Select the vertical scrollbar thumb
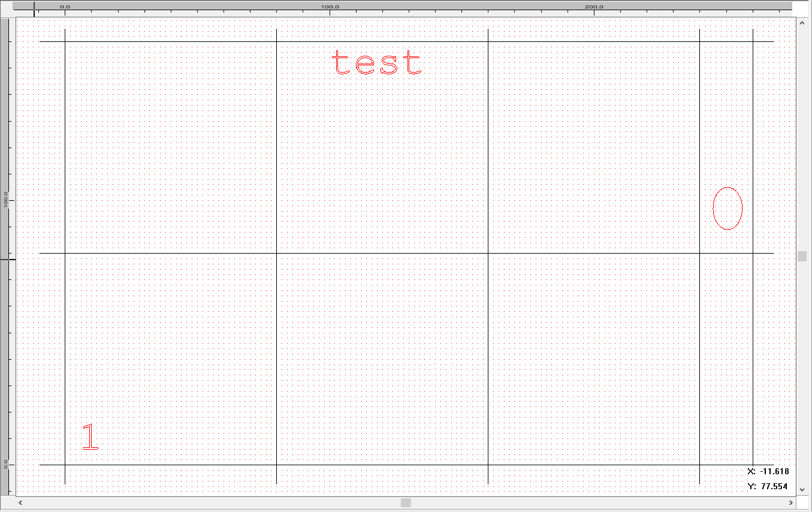Viewport: 812px width, 512px height. (x=802, y=256)
